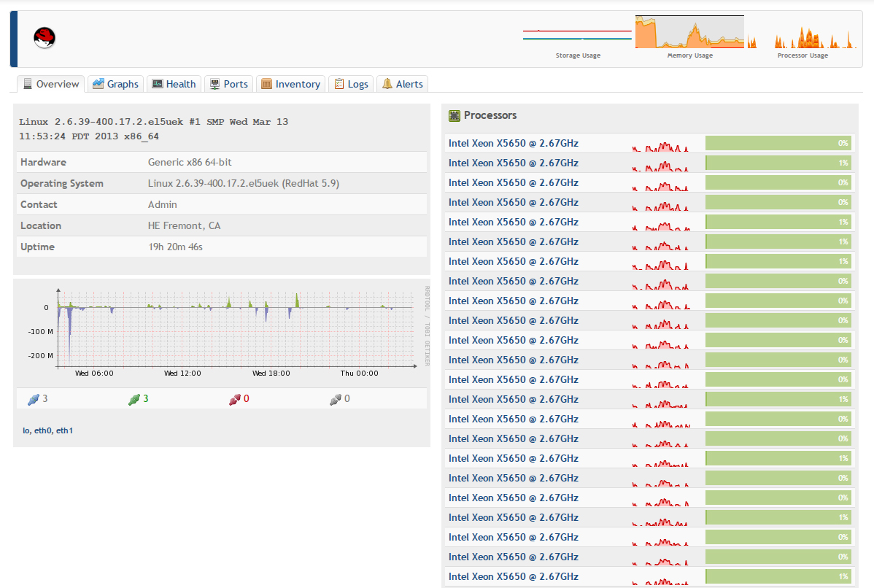Click the red port icon showing 0
This screenshot has height=588, width=874.
(x=234, y=399)
